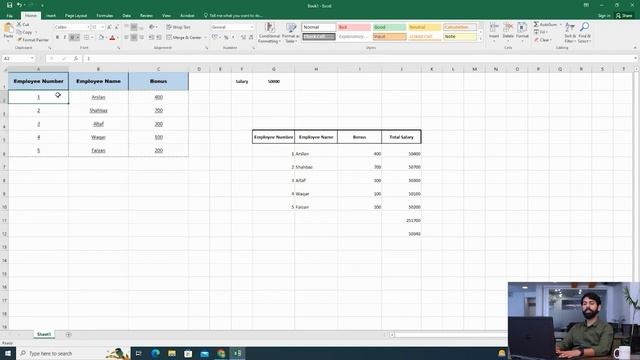Image resolution: width=640 pixels, height=360 pixels.
Task: Toggle Align Left horizontal alignment
Action: [127, 38]
